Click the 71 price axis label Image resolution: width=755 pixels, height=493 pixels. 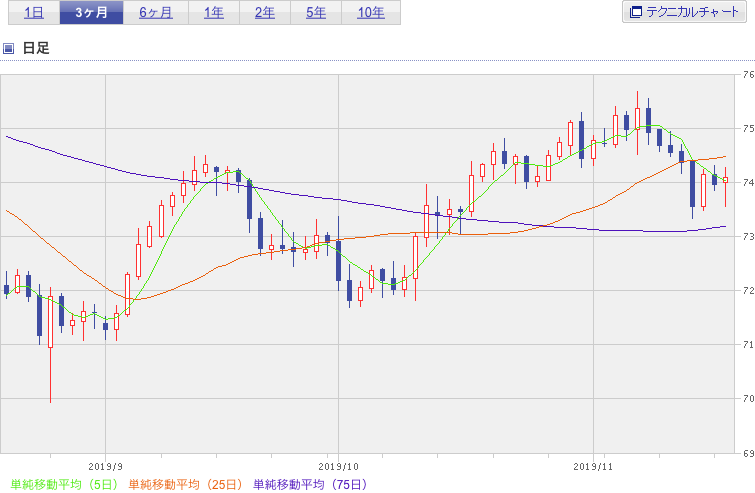[x=748, y=344]
